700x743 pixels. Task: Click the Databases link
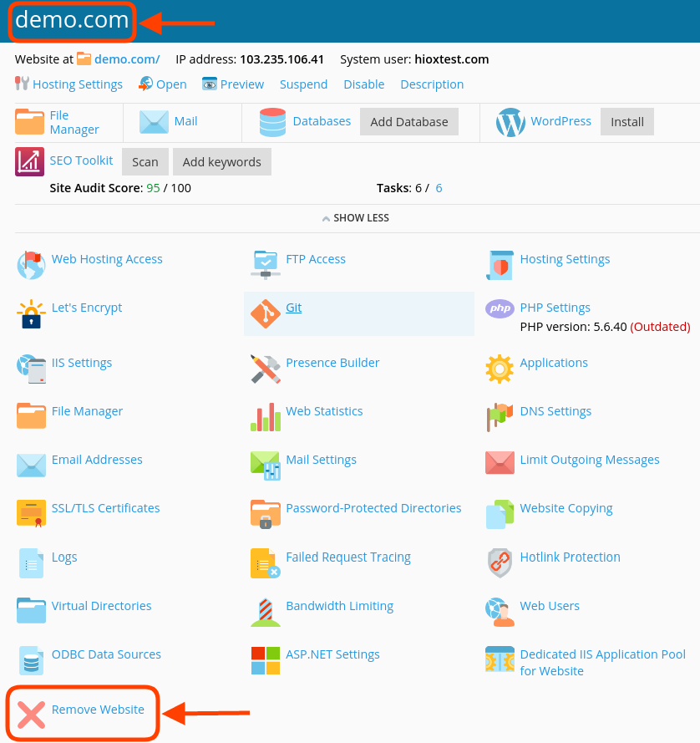[x=322, y=121]
